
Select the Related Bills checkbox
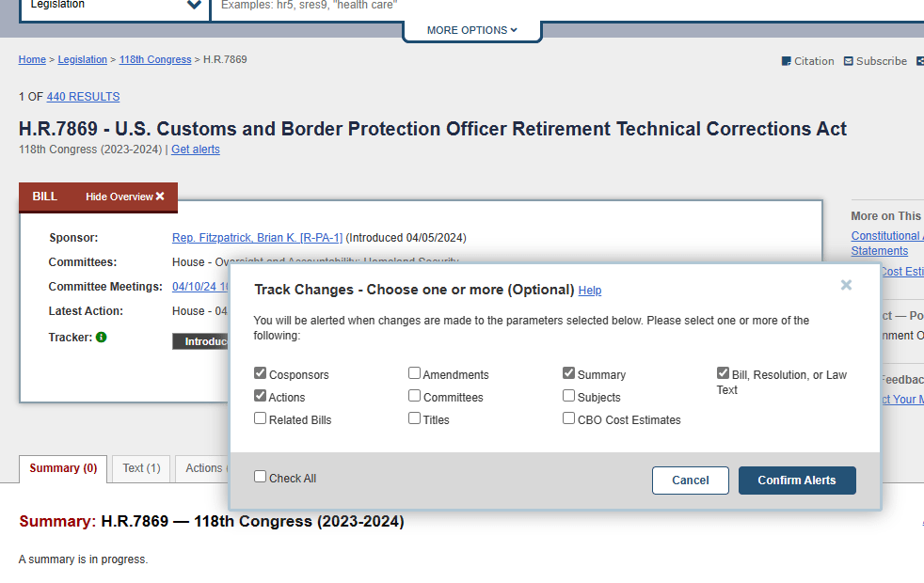point(261,418)
